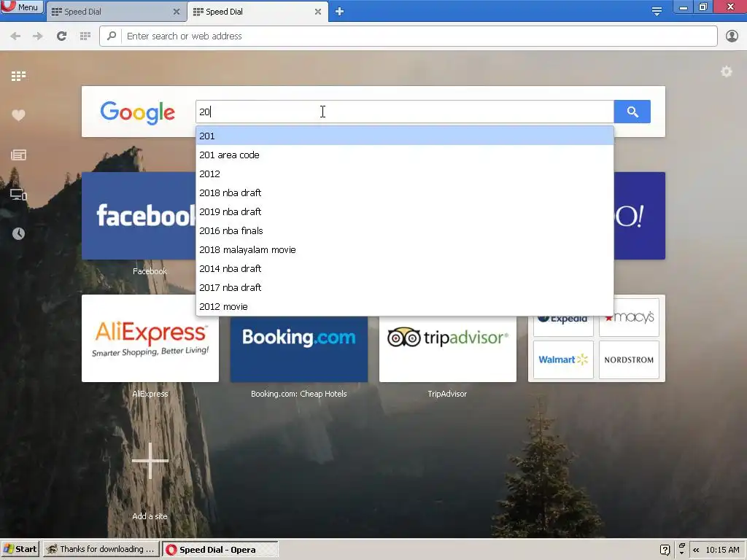
Task: Open the Booking.com speed dial tile
Action: click(x=298, y=349)
